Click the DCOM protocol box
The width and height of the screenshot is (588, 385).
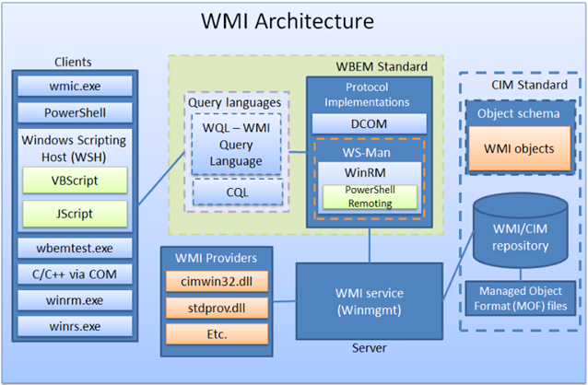(370, 123)
